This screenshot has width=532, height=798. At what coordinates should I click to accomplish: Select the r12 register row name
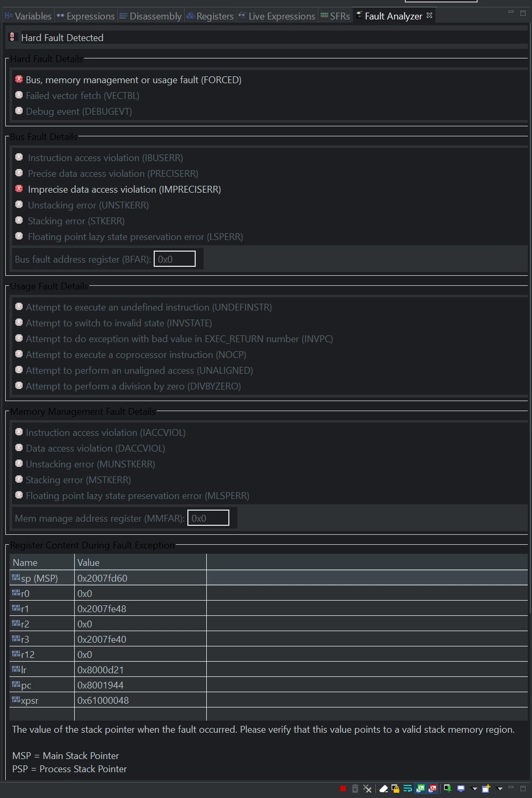pos(28,654)
